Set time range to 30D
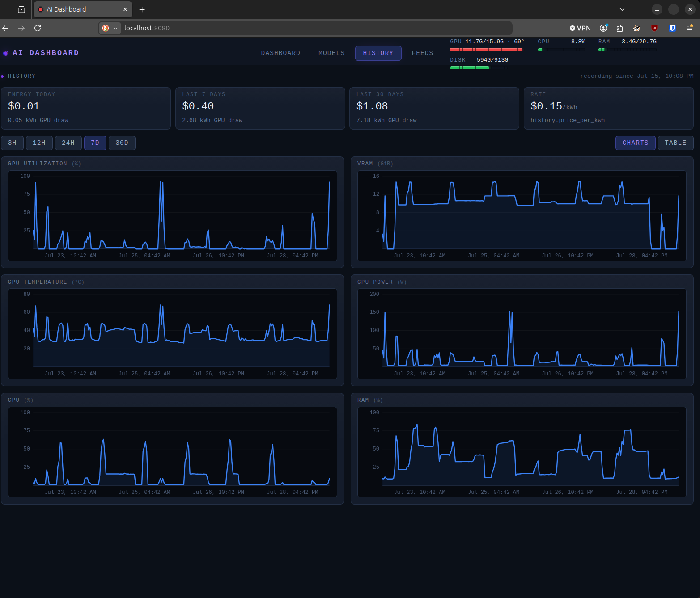 pos(122,143)
